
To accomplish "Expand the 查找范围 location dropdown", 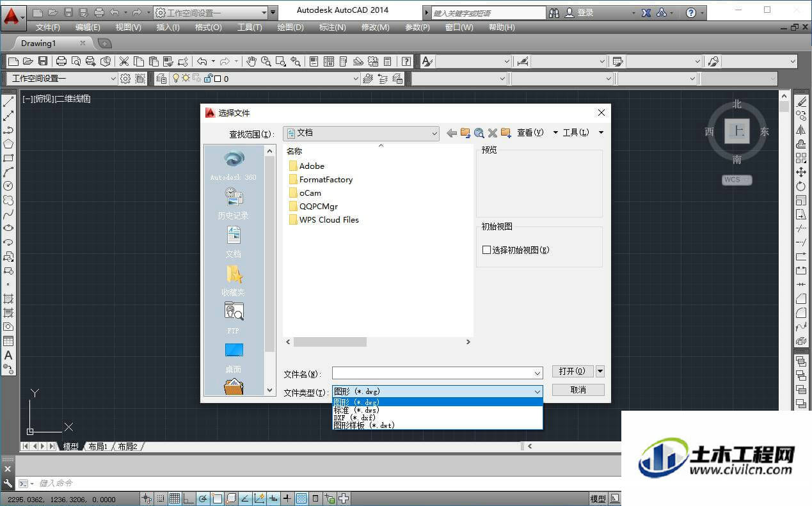I will pyautogui.click(x=434, y=134).
